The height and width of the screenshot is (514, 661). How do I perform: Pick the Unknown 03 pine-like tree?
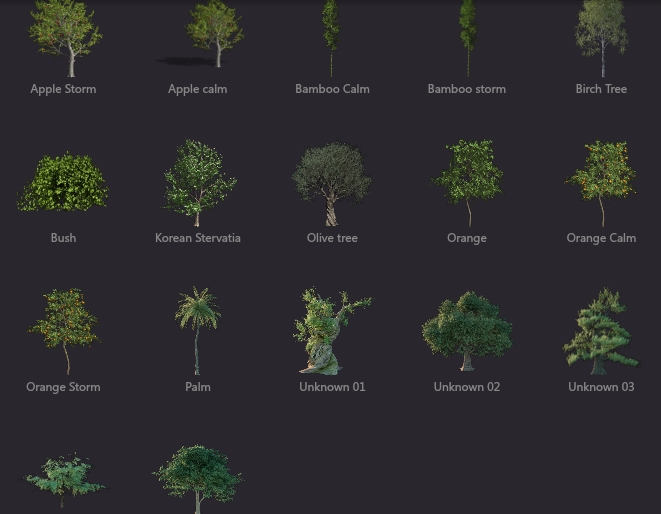[601, 330]
